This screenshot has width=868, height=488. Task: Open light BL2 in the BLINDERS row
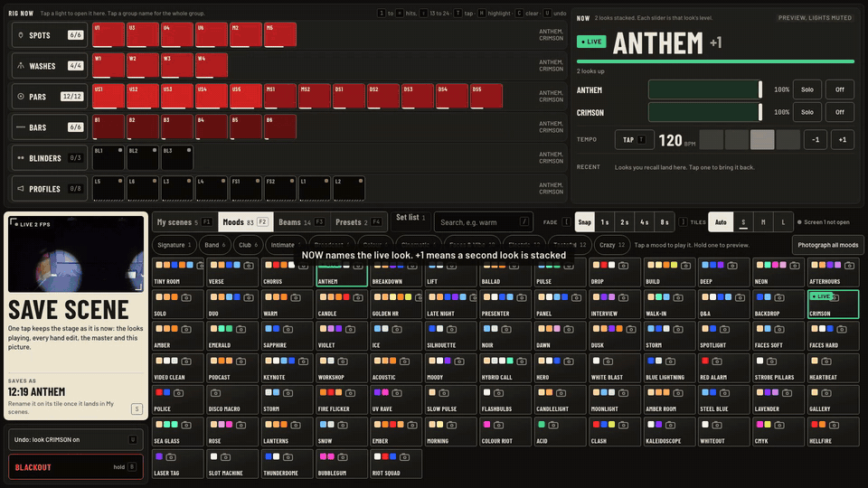pyautogui.click(x=143, y=157)
